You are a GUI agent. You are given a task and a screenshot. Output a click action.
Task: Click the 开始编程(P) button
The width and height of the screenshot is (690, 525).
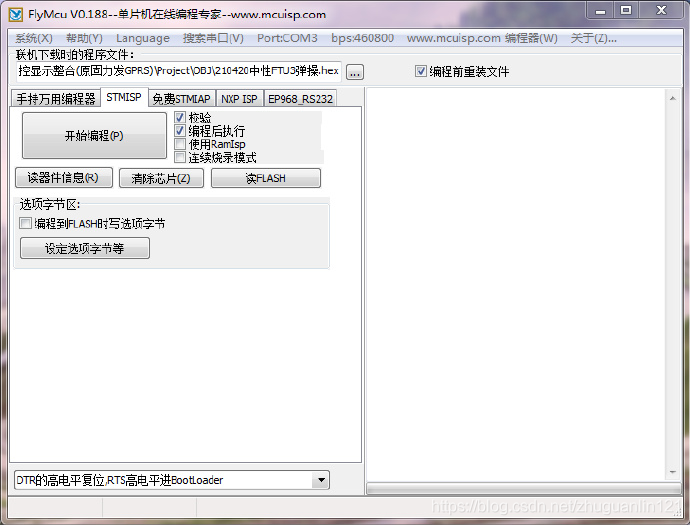pos(94,136)
